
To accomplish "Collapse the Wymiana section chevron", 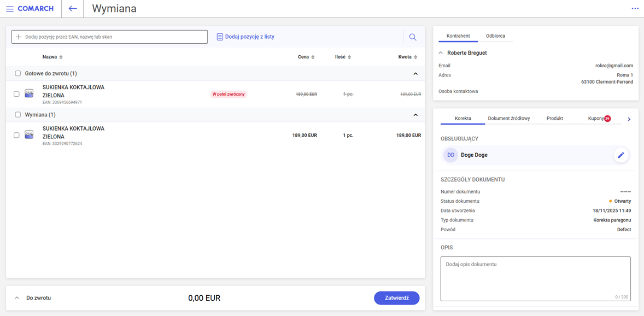I will pyautogui.click(x=415, y=115).
